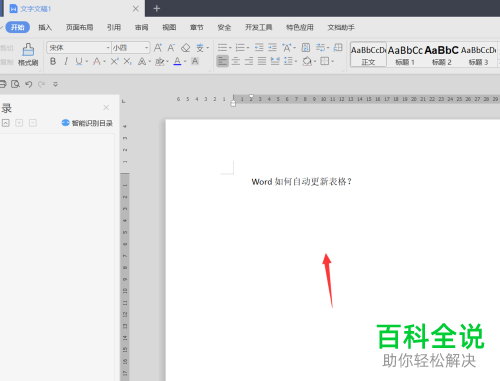Close the navigation (目录) pane
Image resolution: width=500 pixels, height=381 pixels.
(x=106, y=107)
